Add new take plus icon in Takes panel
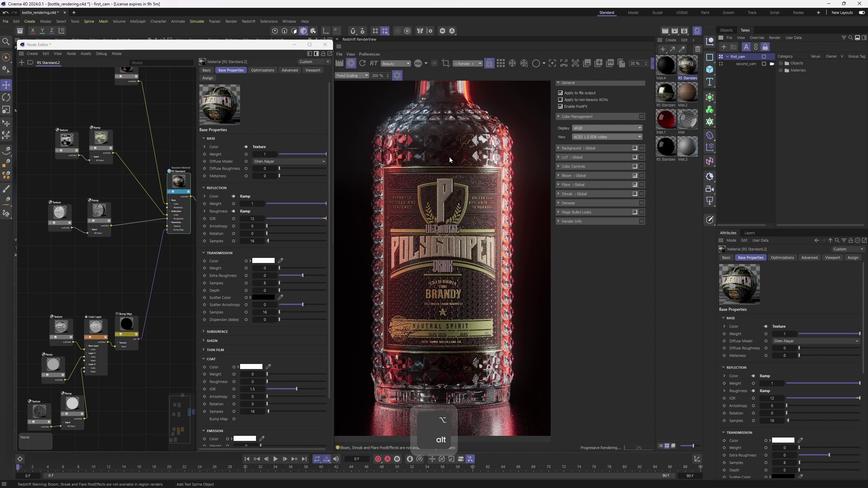The image size is (868, 488). (x=724, y=47)
